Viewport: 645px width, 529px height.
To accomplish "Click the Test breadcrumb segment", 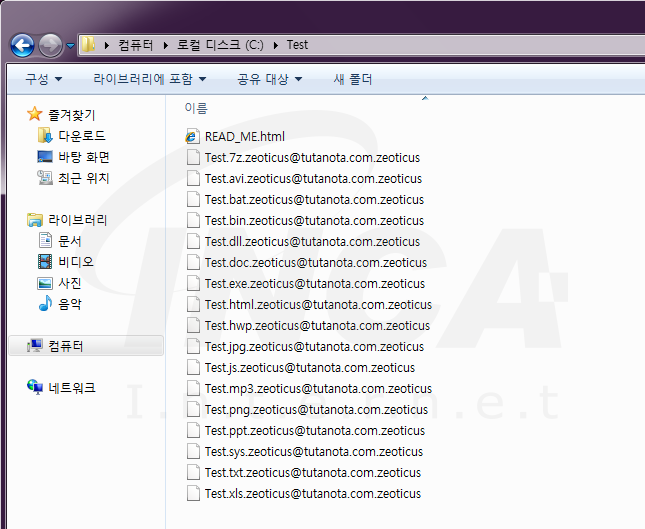I will click(x=297, y=44).
